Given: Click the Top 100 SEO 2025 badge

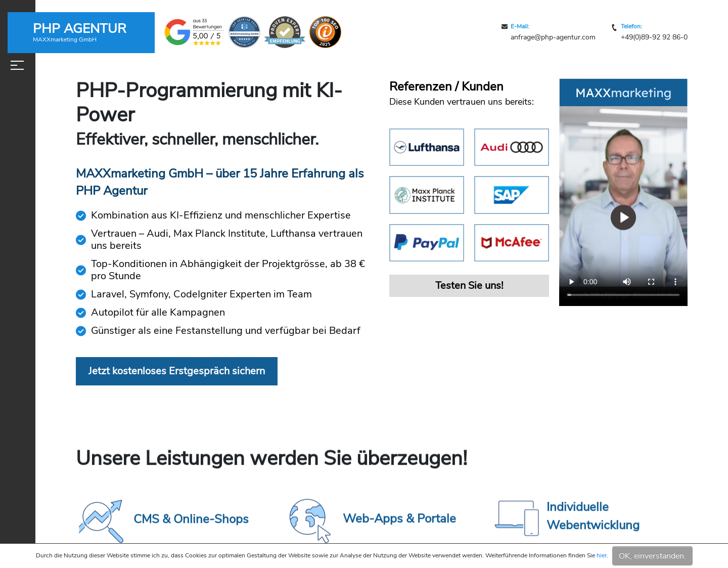Looking at the screenshot, I should (325, 32).
